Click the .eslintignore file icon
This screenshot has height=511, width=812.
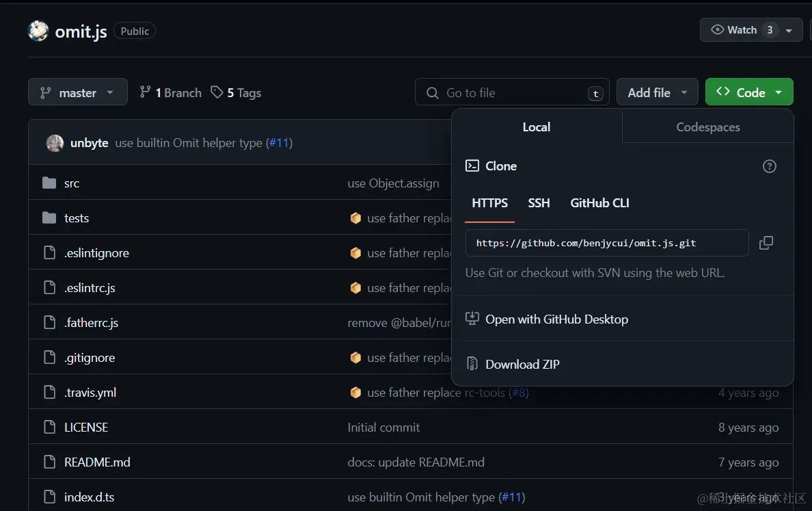click(x=50, y=252)
